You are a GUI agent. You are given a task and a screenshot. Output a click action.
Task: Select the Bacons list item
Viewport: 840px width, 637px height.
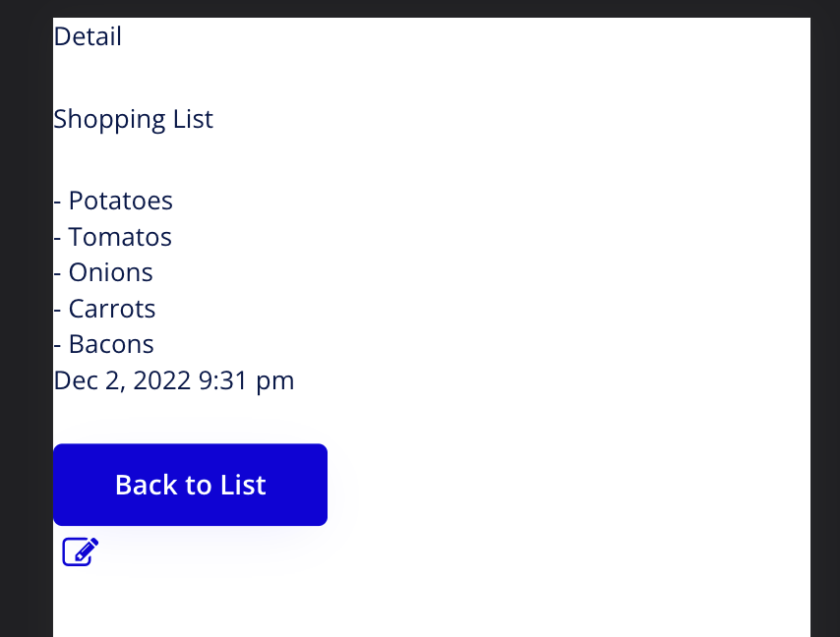pyautogui.click(x=110, y=344)
